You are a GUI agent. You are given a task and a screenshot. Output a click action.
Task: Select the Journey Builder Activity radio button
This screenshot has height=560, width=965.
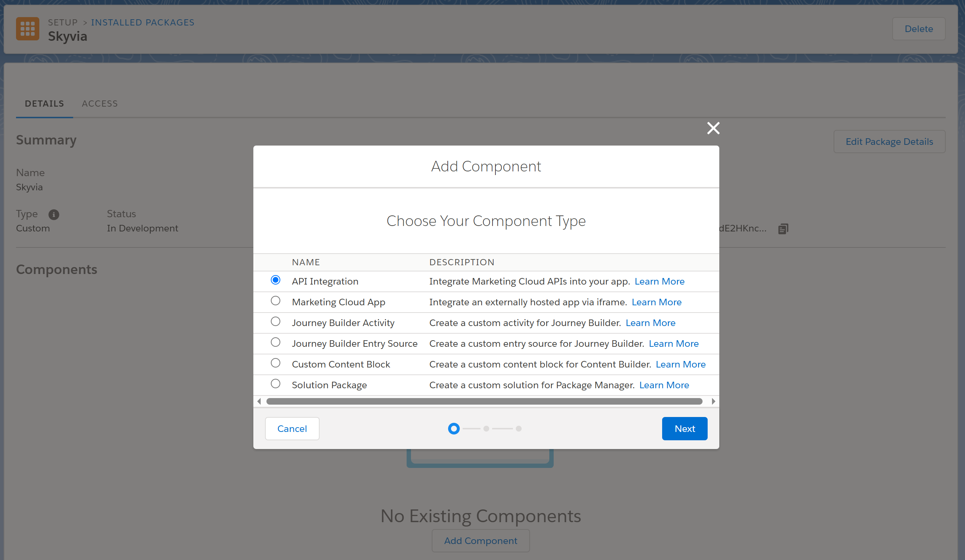tap(275, 322)
